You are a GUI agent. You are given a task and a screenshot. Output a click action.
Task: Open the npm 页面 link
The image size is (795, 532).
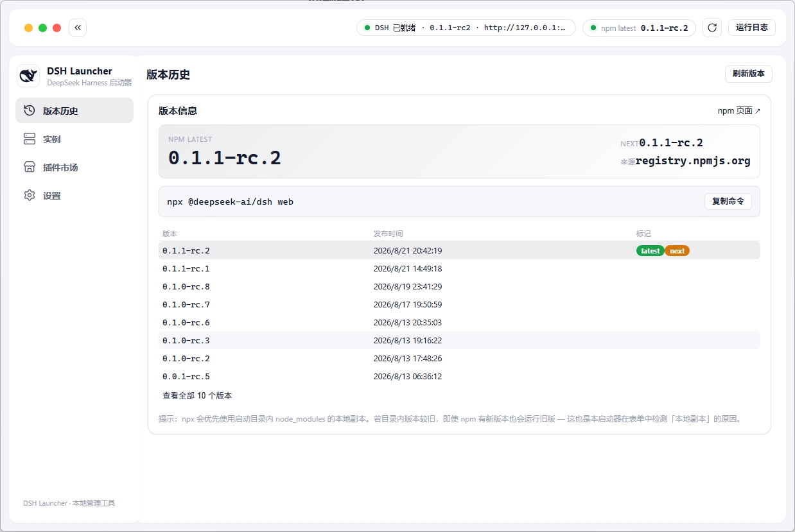click(739, 110)
